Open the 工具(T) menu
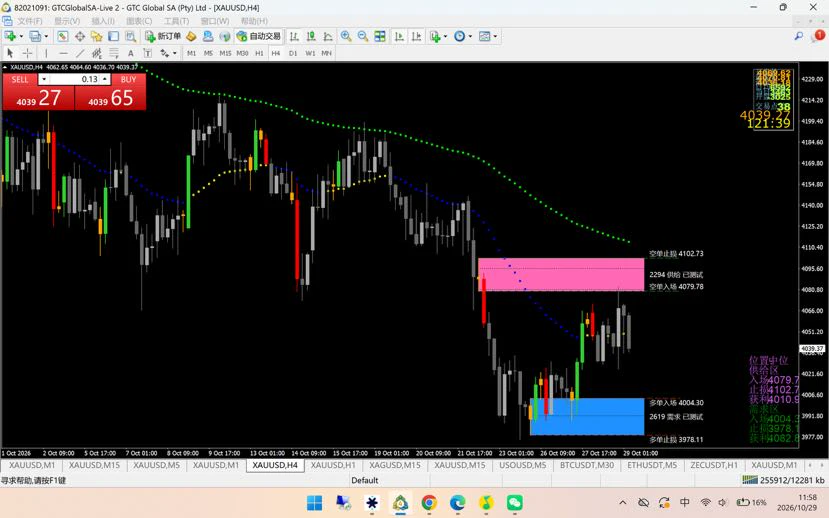Viewport: 829px width, 518px height. pyautogui.click(x=176, y=21)
